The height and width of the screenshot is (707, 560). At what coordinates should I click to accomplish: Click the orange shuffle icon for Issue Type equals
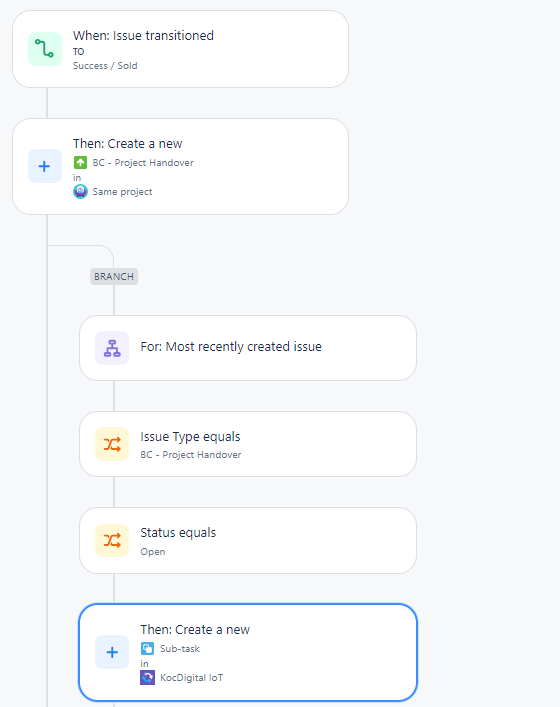[112, 444]
